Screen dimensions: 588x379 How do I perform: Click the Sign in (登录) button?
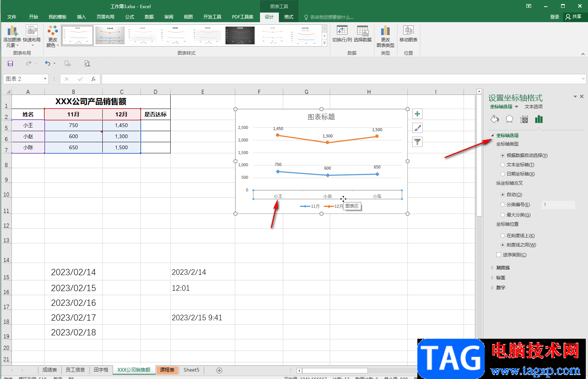click(x=555, y=17)
